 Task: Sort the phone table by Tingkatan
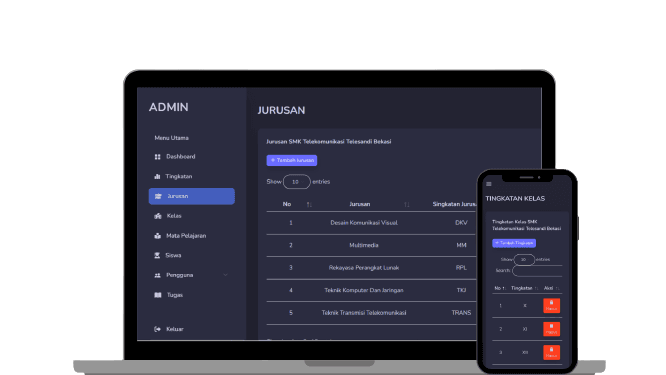536,288
